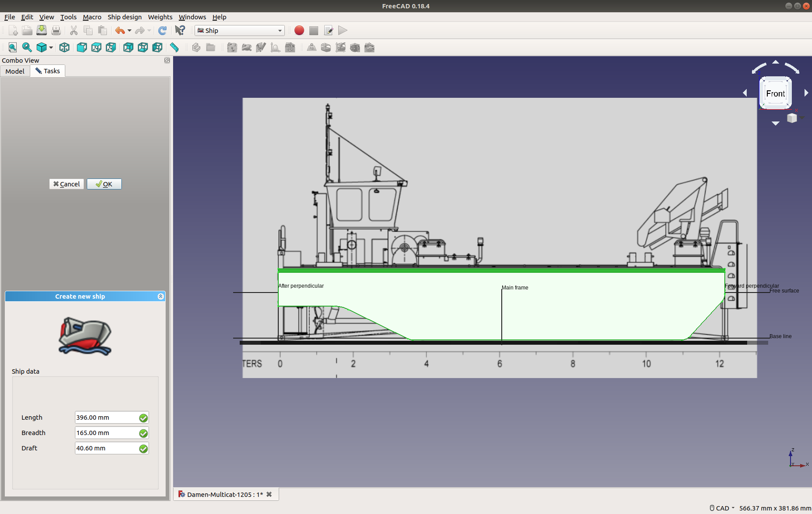Open the redo history dropdown arrow
This screenshot has width=812, height=514.
coord(149,30)
